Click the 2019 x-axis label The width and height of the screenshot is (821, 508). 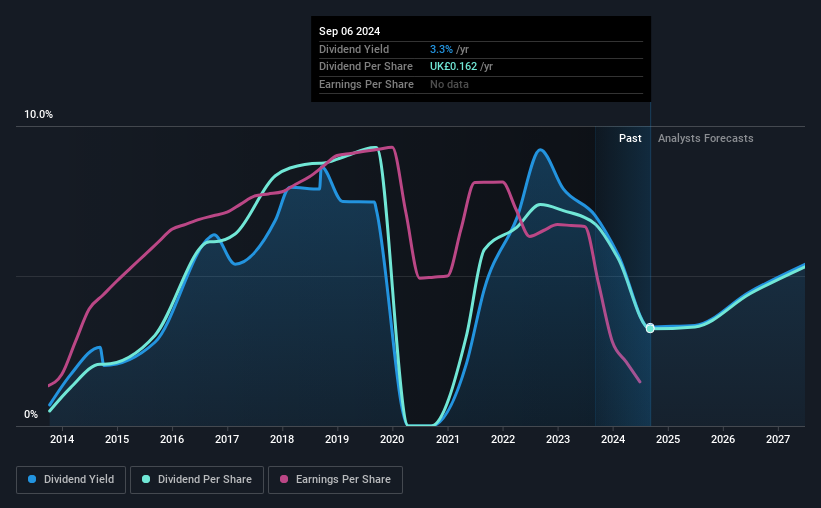337,439
